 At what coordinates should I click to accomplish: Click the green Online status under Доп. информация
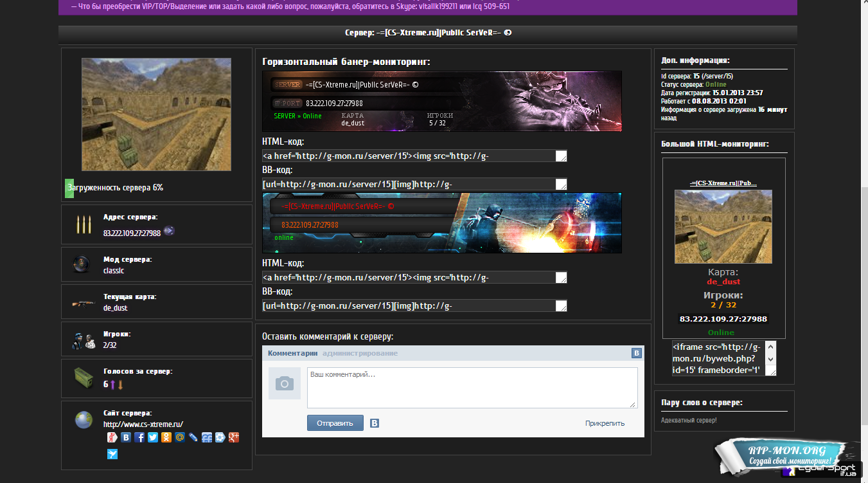pyautogui.click(x=715, y=84)
